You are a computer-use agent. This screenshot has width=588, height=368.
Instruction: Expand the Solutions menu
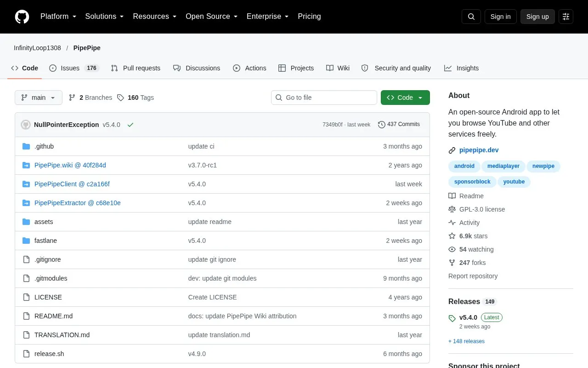point(105,17)
